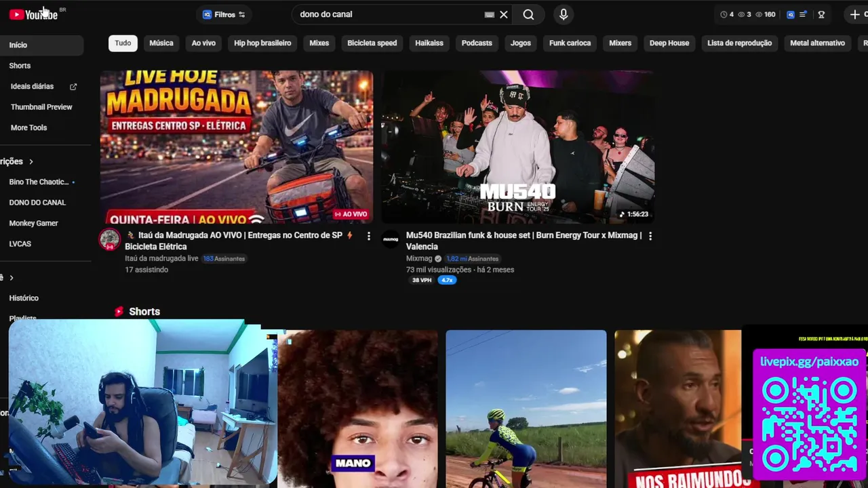Viewport: 868px width, 488px height.
Task: Clear the search text with the X
Action: [504, 14]
